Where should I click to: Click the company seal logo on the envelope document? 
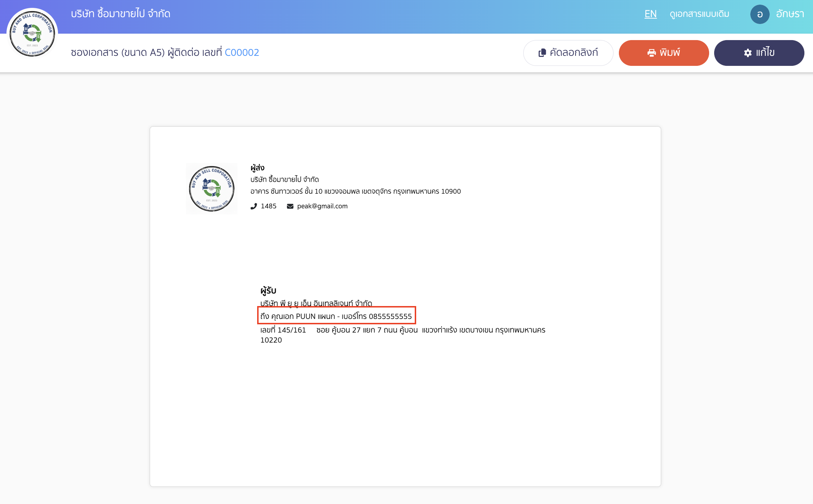tap(212, 189)
